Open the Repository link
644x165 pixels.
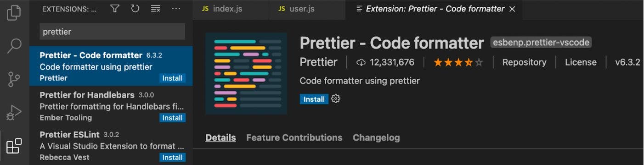pyautogui.click(x=524, y=62)
